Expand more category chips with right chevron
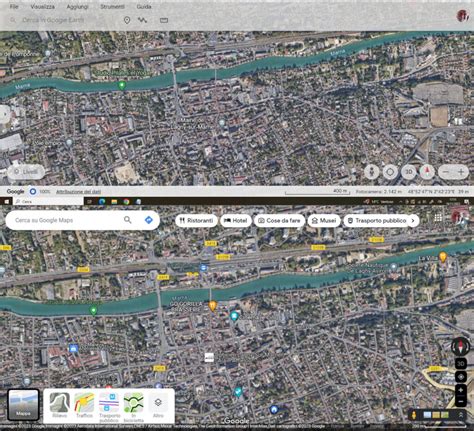 point(413,221)
